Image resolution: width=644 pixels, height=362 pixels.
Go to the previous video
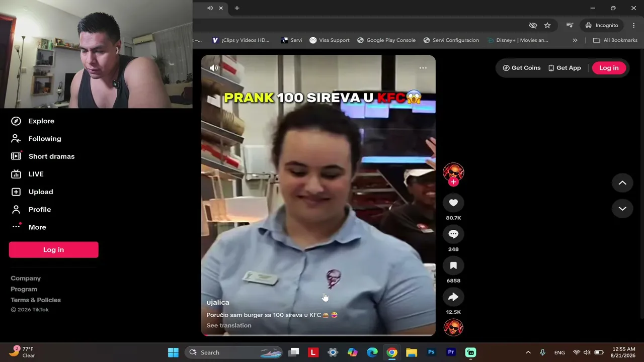[622, 183]
